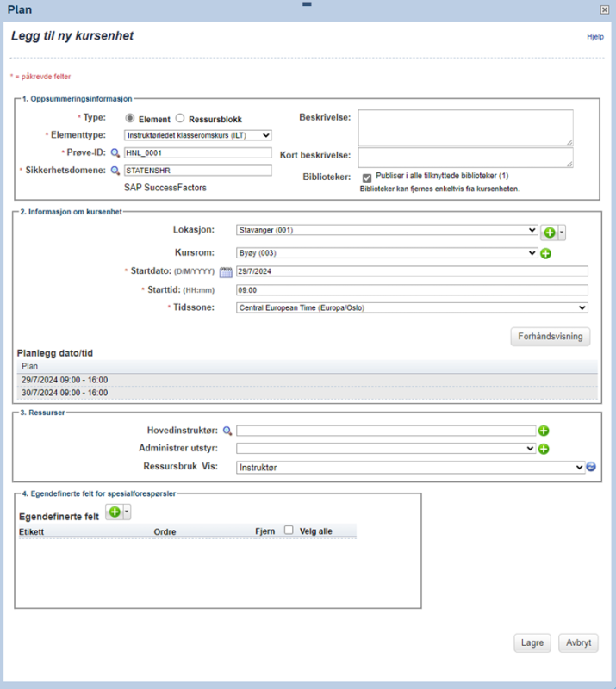
Task: Click blue icon next to Ressursbruk dropdown
Action: click(x=591, y=467)
